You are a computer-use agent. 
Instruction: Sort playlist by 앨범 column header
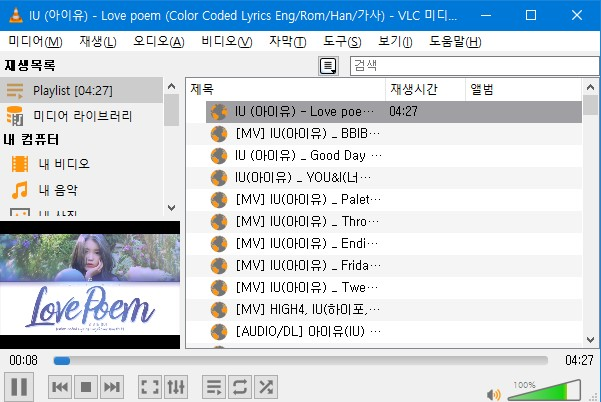(524, 90)
